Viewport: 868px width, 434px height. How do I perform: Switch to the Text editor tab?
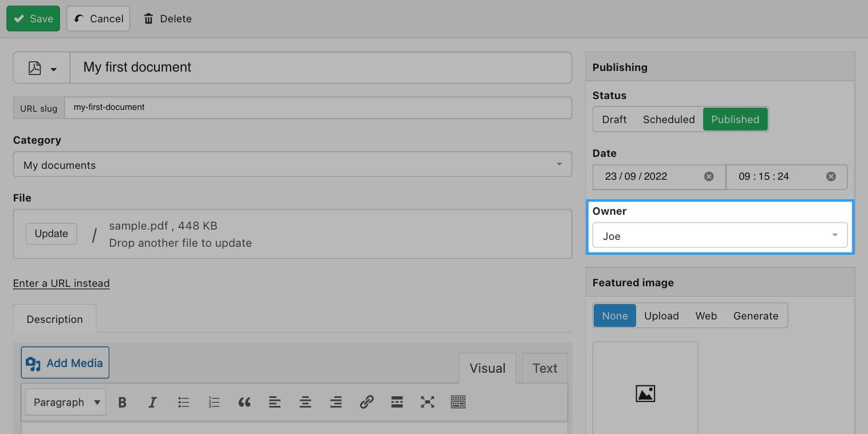click(x=545, y=368)
